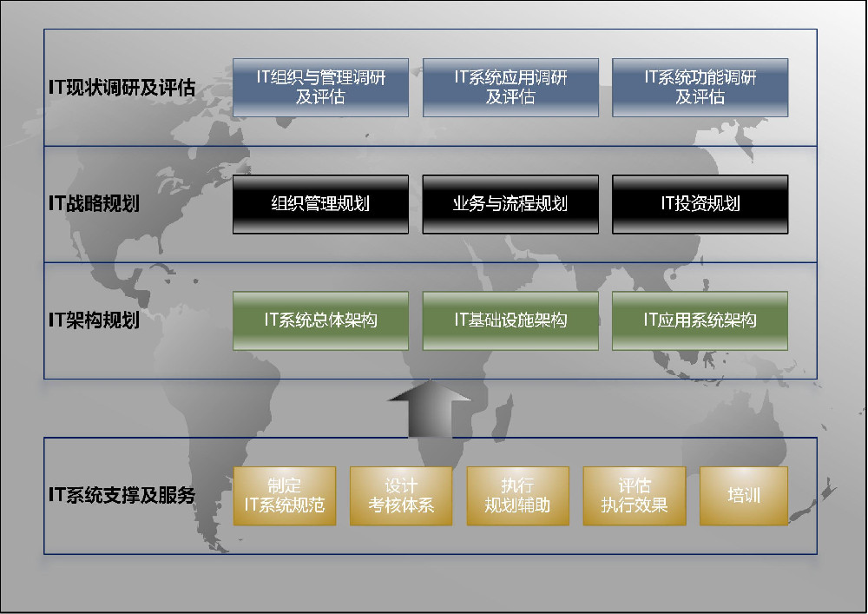
Task: Select the 制定IT系统规范 gold box
Action: [285, 496]
